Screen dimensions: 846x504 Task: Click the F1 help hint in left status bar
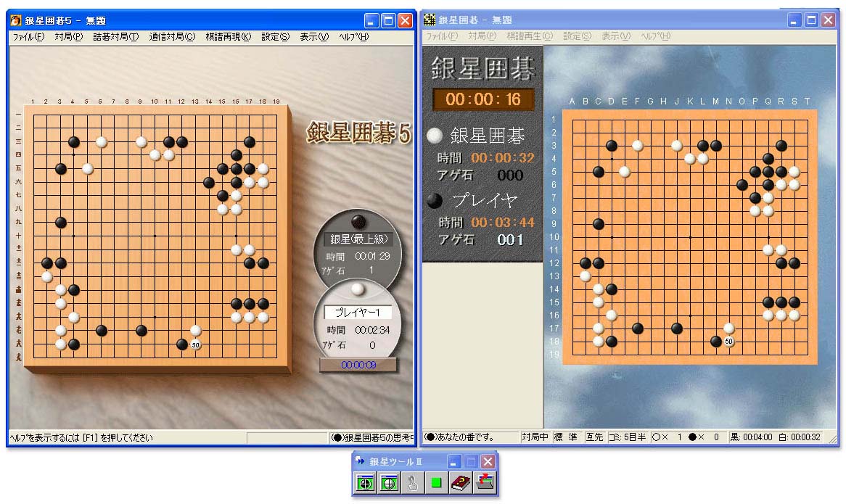[x=81, y=437]
